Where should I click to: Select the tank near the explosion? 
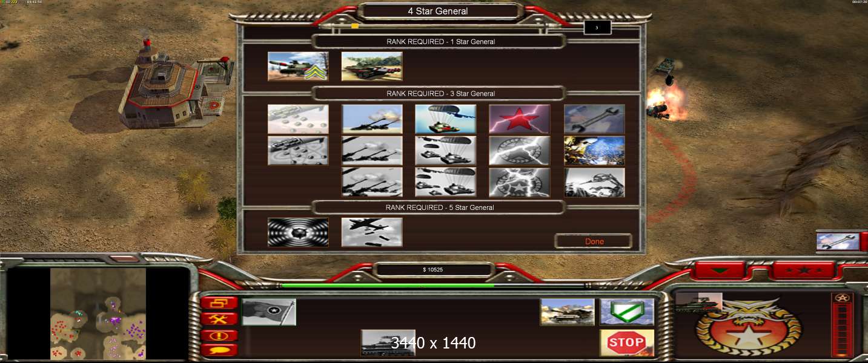(x=666, y=65)
